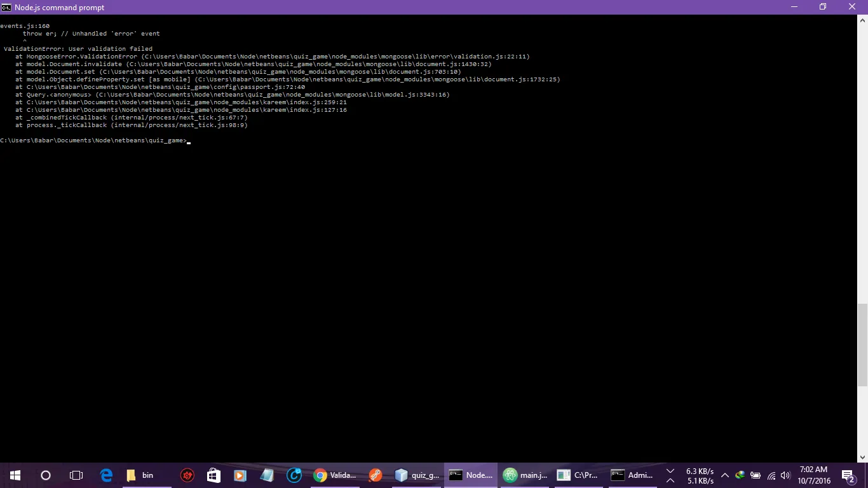Click the 'Query.<anonymous>' stack trace line
This screenshot has width=868, height=488.
click(233, 95)
